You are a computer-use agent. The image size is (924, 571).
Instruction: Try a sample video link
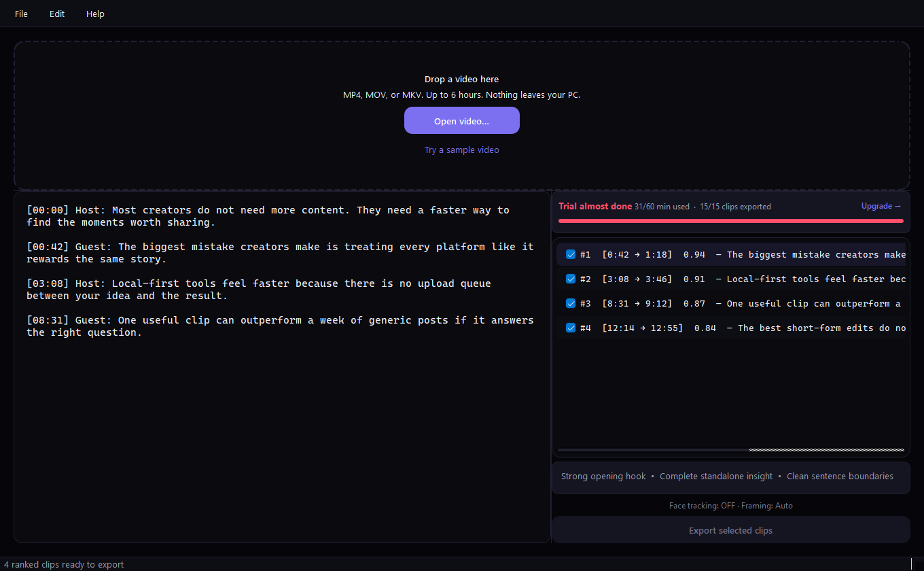point(462,150)
